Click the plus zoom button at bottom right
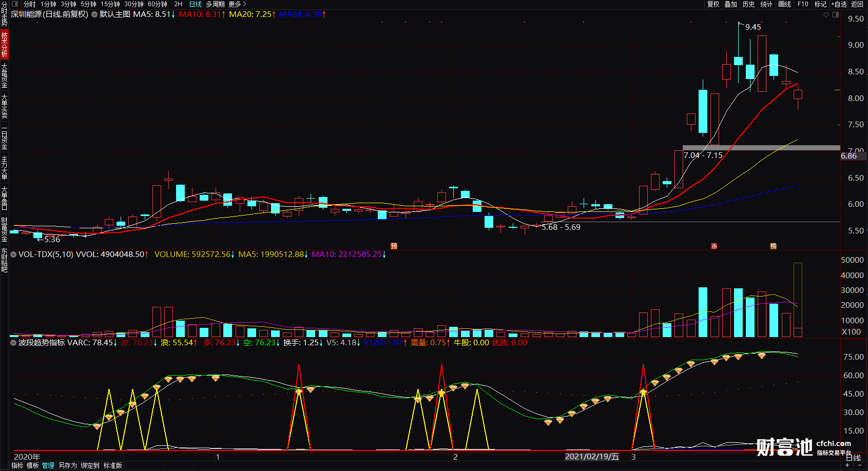The height and width of the screenshot is (471, 868). pos(847,465)
